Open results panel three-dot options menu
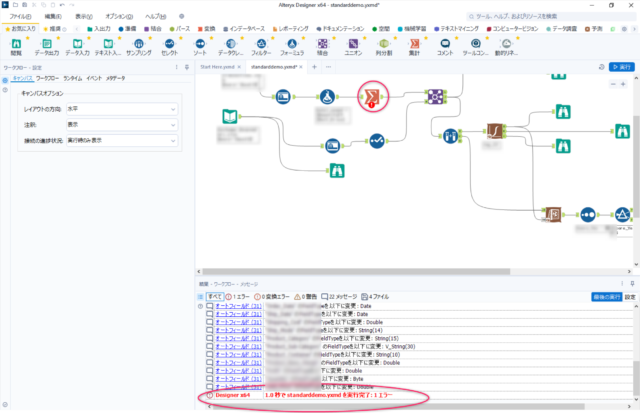 622,284
